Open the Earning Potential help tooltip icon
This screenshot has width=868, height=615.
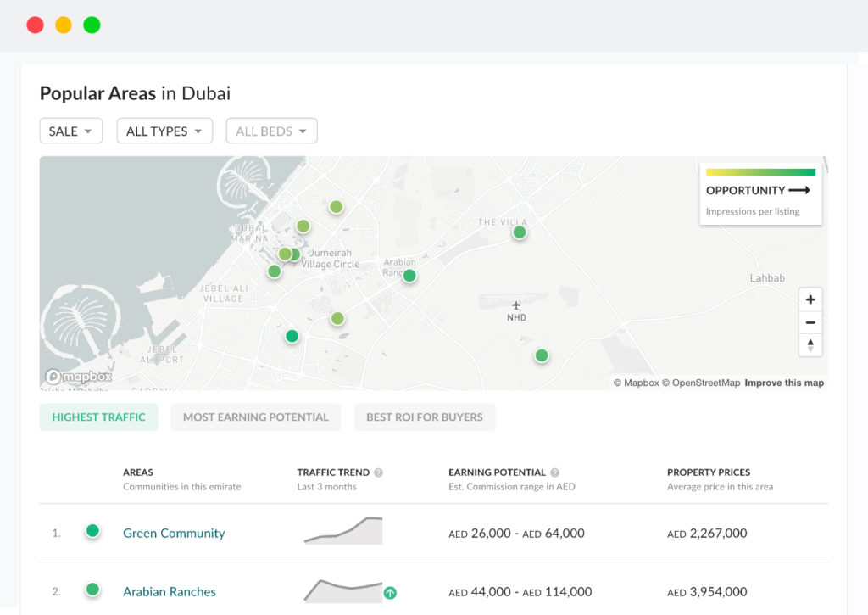555,471
